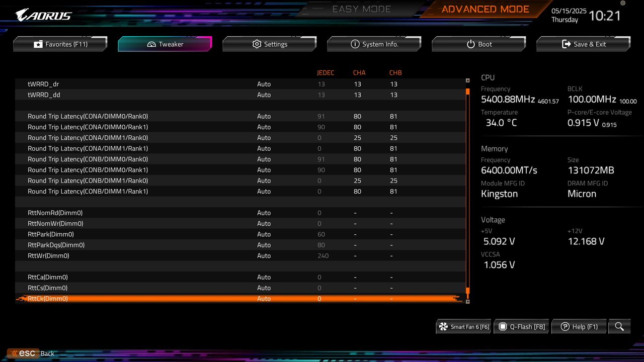Click Auto value for RttNomRd(Dimm0)
This screenshot has height=362, width=644.
(x=264, y=213)
